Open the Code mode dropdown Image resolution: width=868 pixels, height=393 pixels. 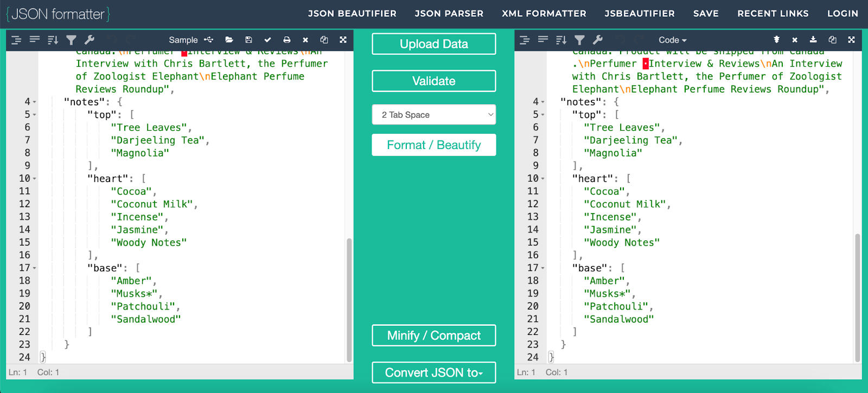click(673, 40)
